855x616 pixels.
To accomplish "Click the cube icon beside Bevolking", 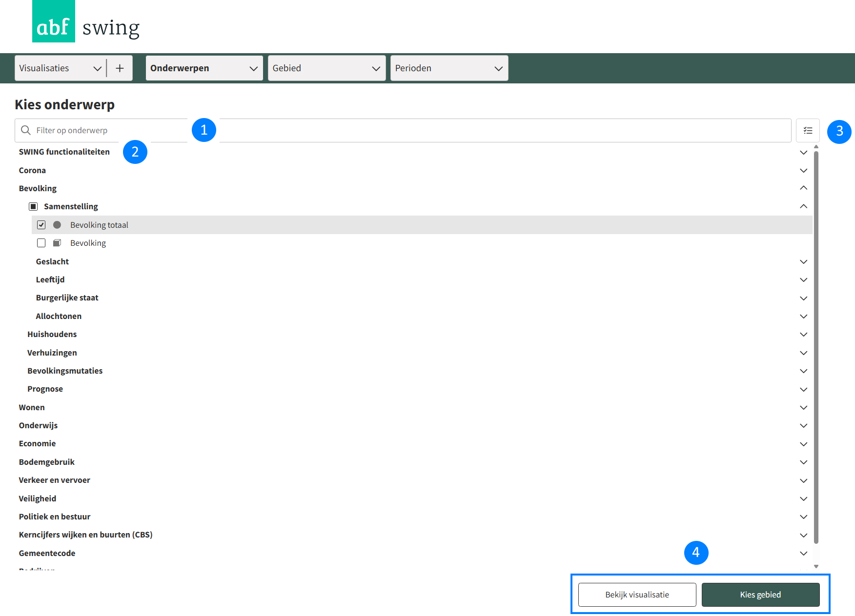I will click(57, 243).
